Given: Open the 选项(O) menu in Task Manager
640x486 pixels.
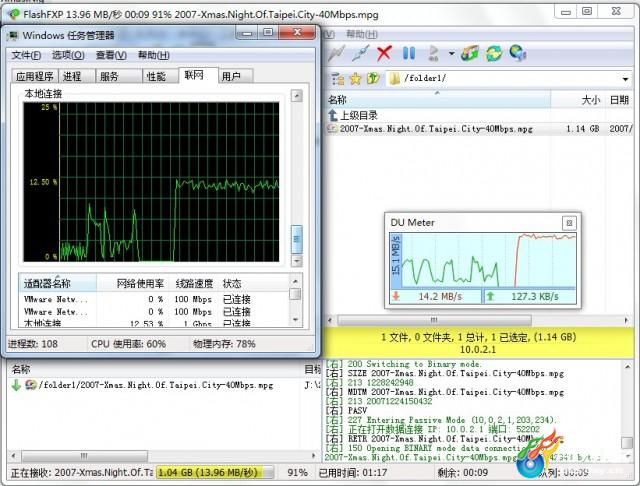Looking at the screenshot, I should pyautogui.click(x=68, y=55).
